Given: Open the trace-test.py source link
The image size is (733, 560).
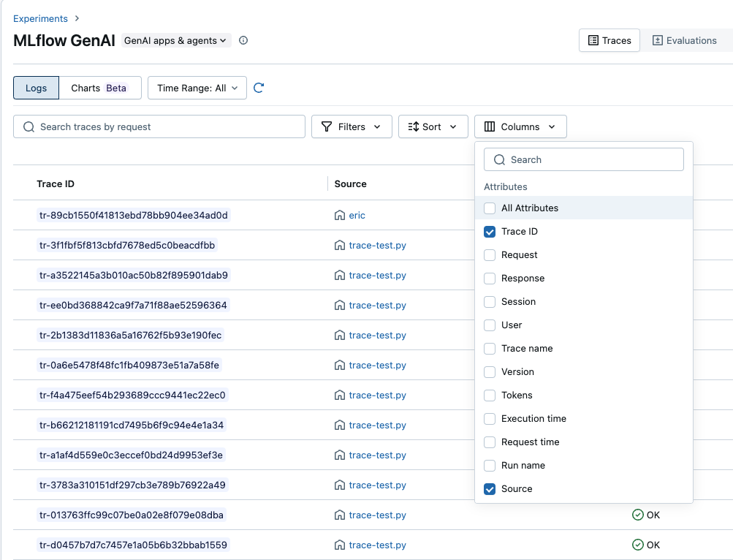Looking at the screenshot, I should (377, 245).
